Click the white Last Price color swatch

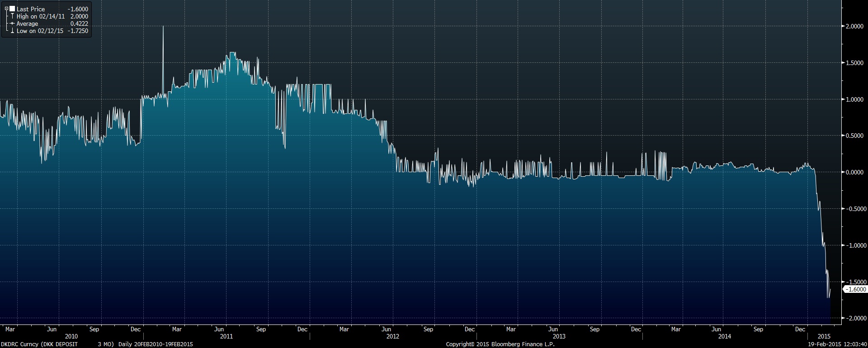tap(12, 9)
